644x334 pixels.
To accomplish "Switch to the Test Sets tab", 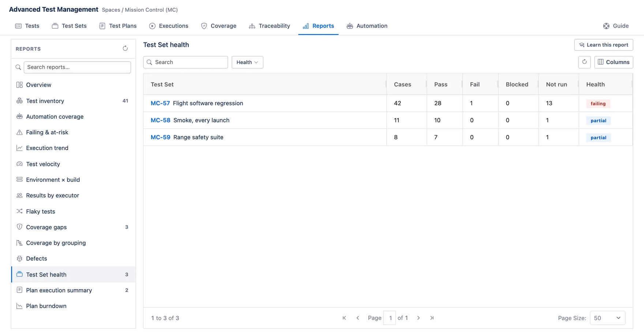I will tap(69, 26).
